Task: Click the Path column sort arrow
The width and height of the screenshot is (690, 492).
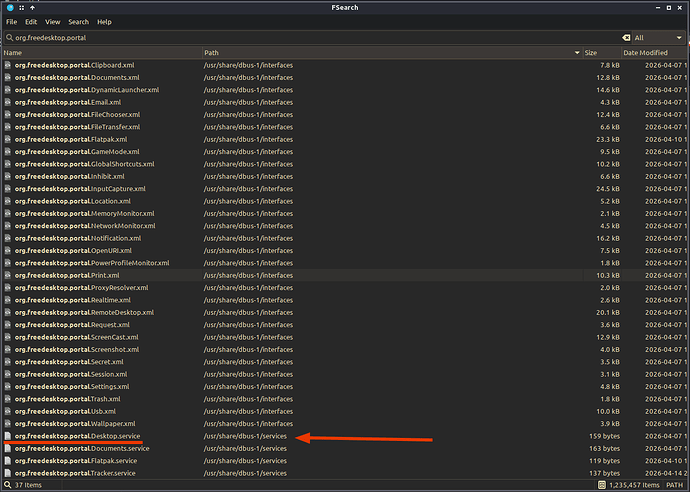Action: [577, 53]
